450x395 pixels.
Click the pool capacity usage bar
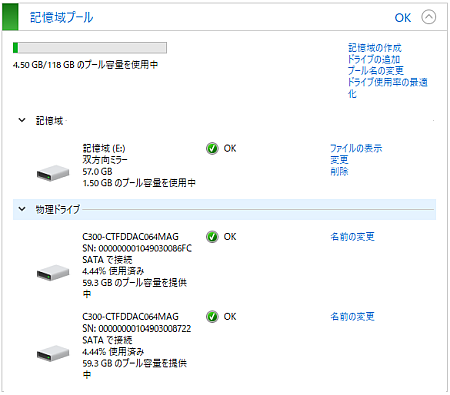pyautogui.click(x=90, y=48)
